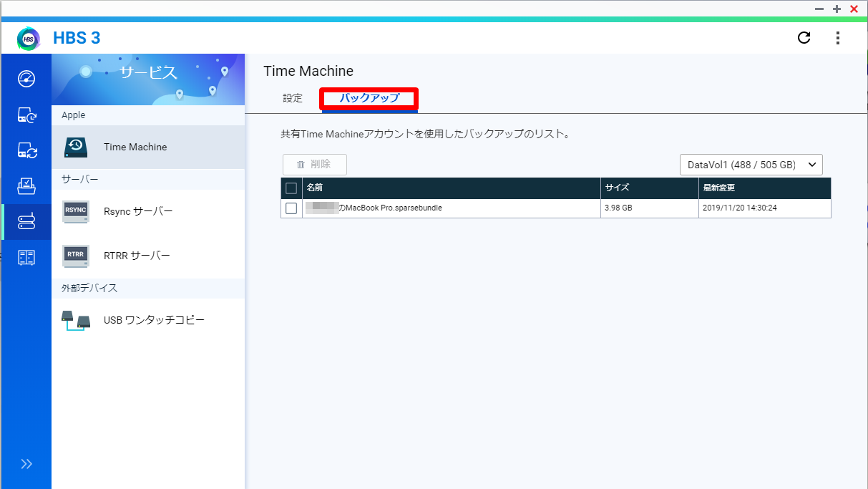
Task: Switch to the 設定 tab
Action: 293,99
